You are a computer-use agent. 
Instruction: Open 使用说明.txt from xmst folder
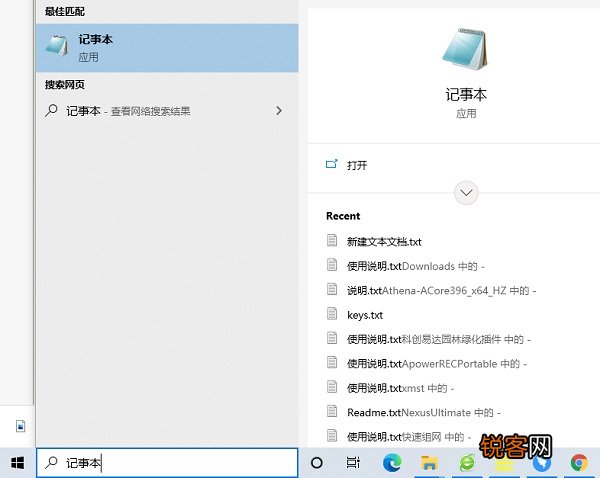[x=400, y=388]
